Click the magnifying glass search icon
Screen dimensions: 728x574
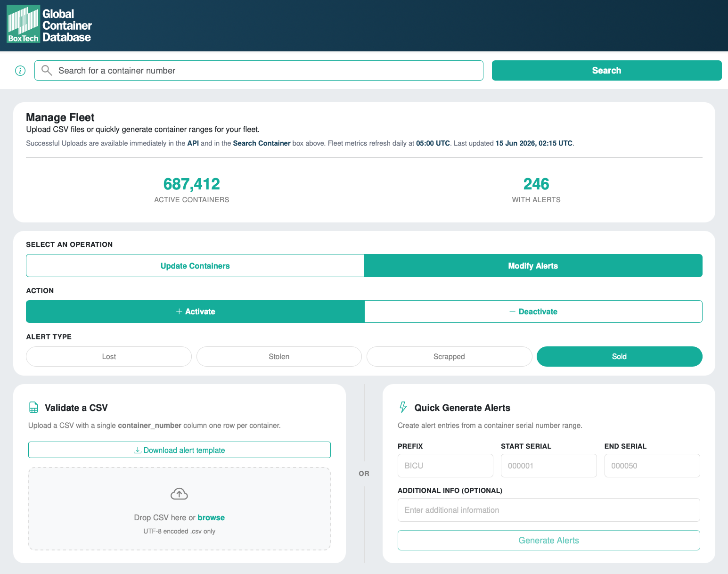click(x=47, y=70)
